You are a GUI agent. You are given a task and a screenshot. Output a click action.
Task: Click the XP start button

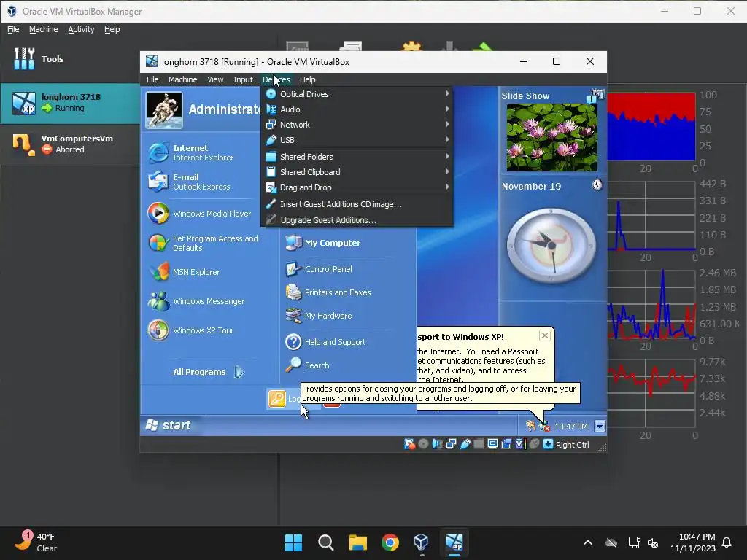[169, 425]
